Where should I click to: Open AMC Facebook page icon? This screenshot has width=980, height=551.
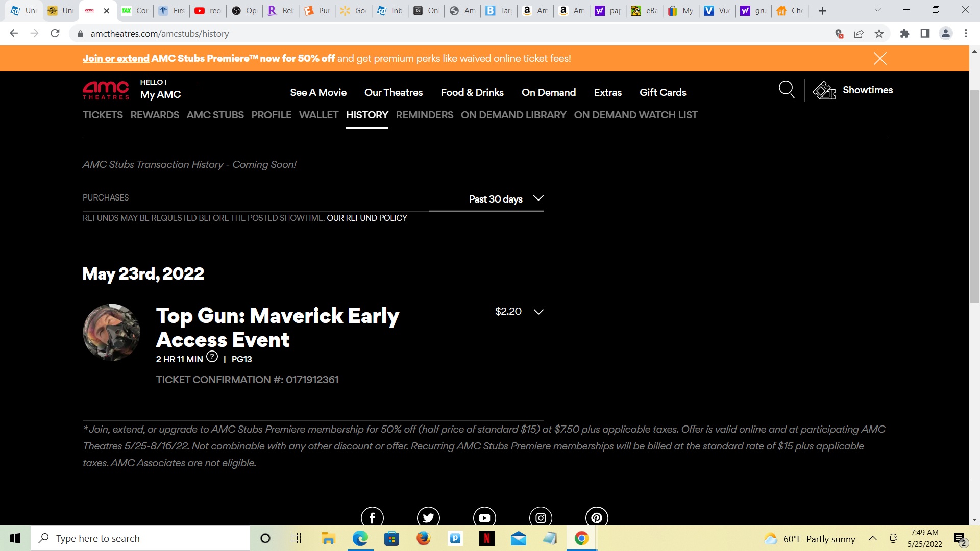click(x=372, y=517)
